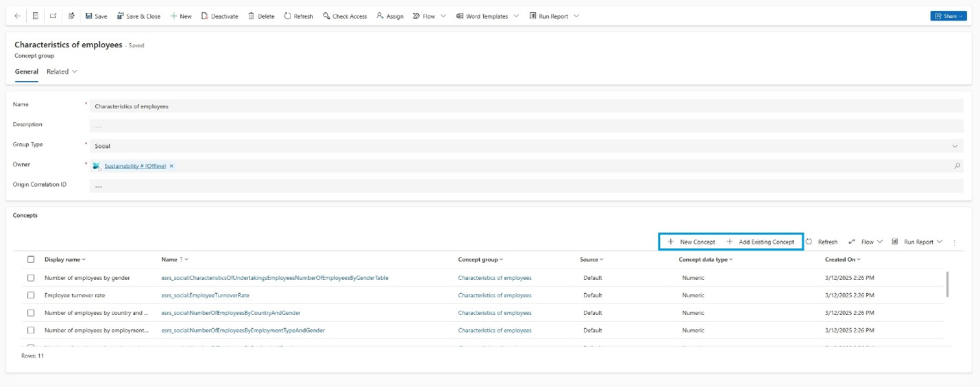Switch to the General tab
980x387 pixels.
click(x=27, y=71)
